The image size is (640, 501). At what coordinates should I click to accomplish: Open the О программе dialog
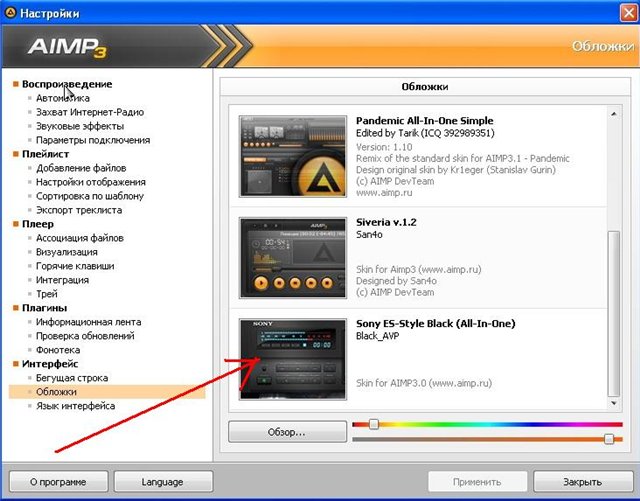point(56,481)
